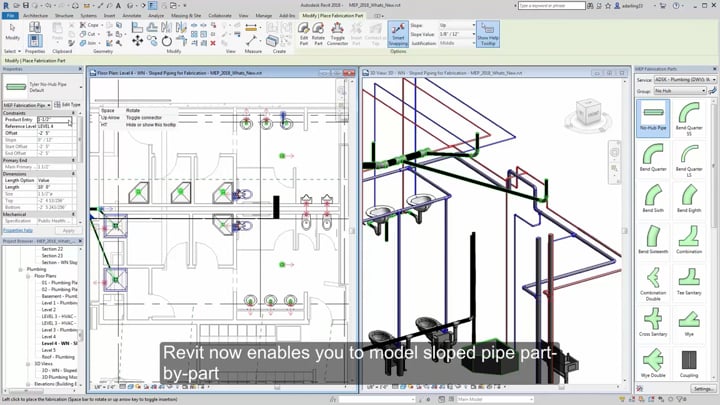Click the Edit Type button
Viewport: 720px width, 405px height.
point(67,105)
